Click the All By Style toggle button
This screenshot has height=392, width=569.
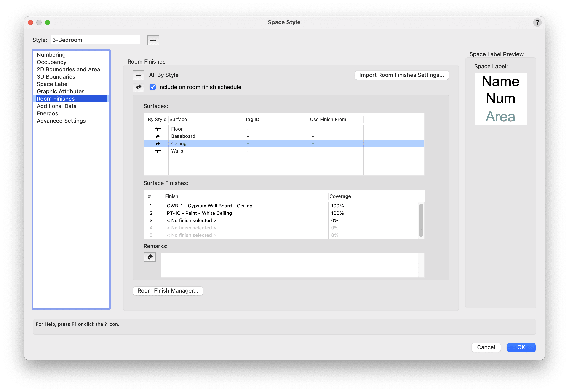coord(138,75)
